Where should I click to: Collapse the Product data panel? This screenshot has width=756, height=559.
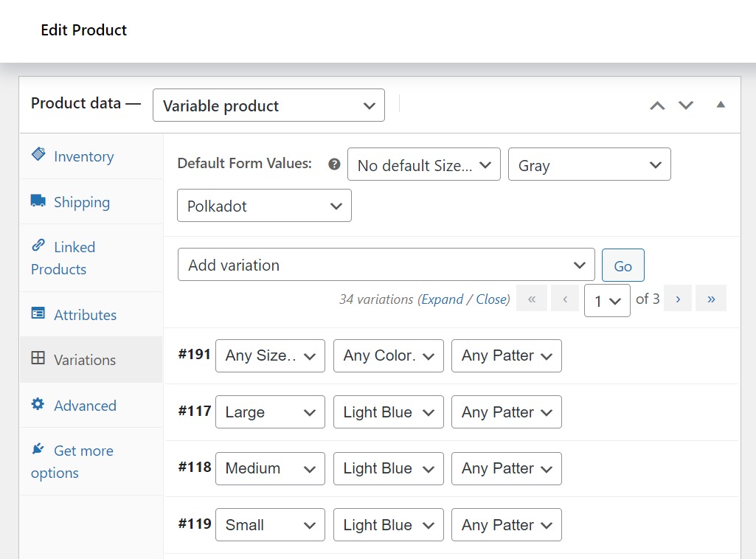pyautogui.click(x=721, y=105)
